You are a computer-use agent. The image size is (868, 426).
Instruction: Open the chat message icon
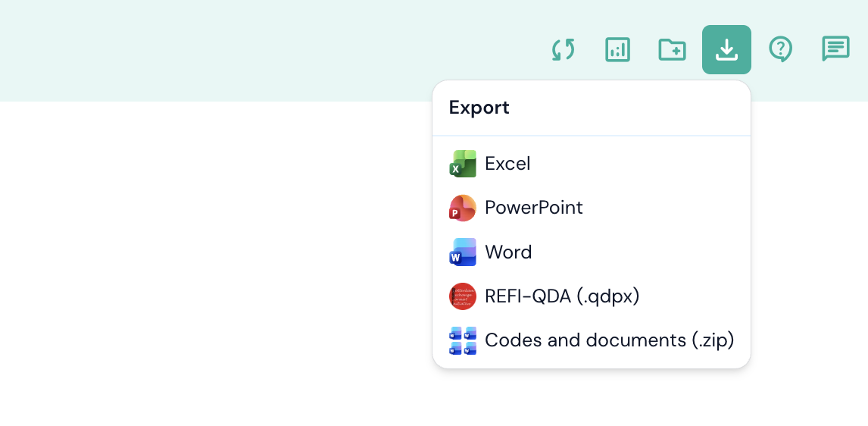(835, 49)
